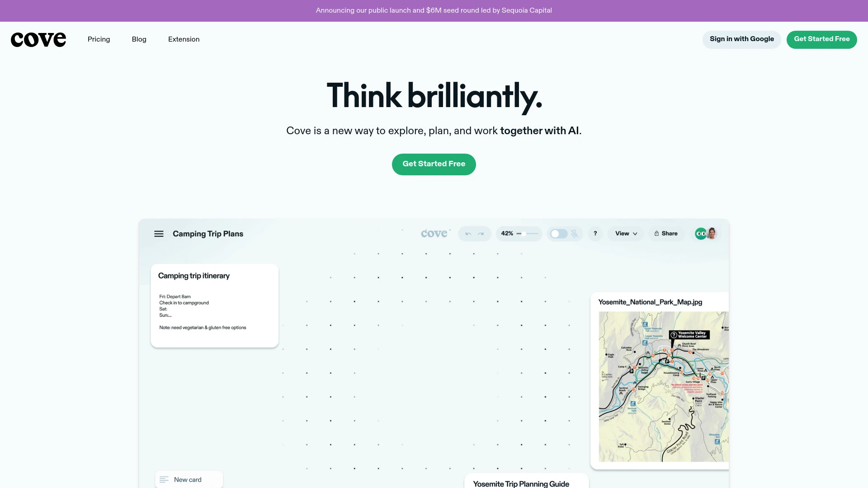Click the redo arrow icon

tap(481, 234)
